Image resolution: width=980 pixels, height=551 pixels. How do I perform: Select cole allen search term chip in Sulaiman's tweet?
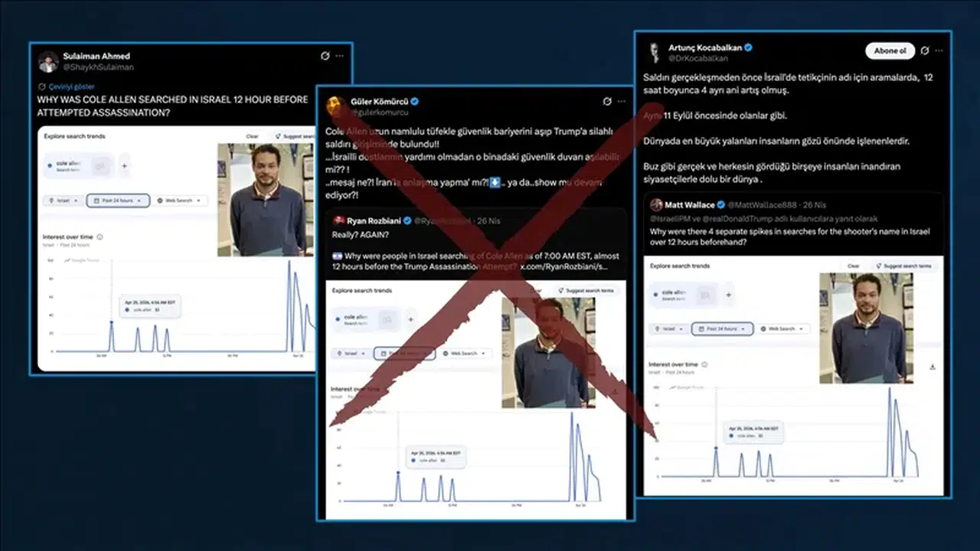tap(78, 165)
